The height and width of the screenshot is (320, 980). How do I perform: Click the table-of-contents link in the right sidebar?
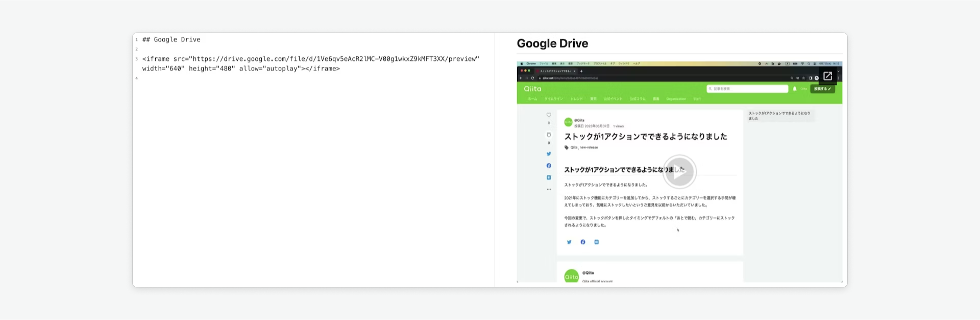click(779, 116)
